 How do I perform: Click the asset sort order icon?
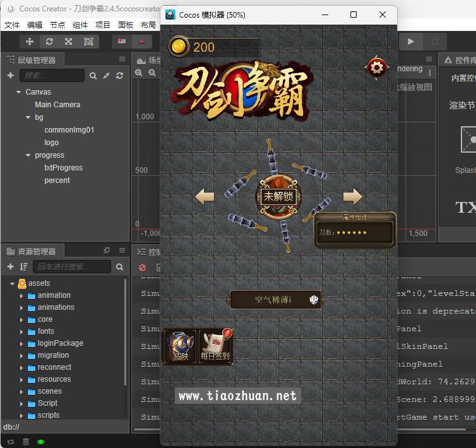click(x=24, y=266)
